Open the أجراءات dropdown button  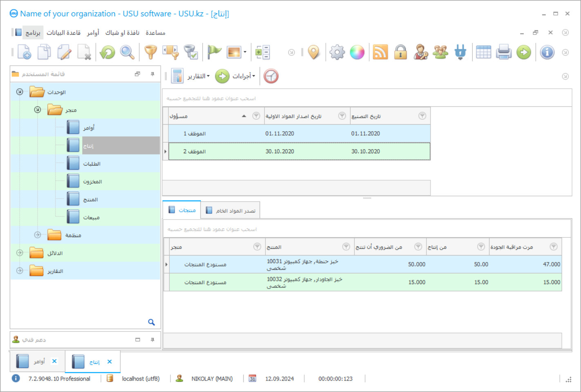click(x=243, y=76)
